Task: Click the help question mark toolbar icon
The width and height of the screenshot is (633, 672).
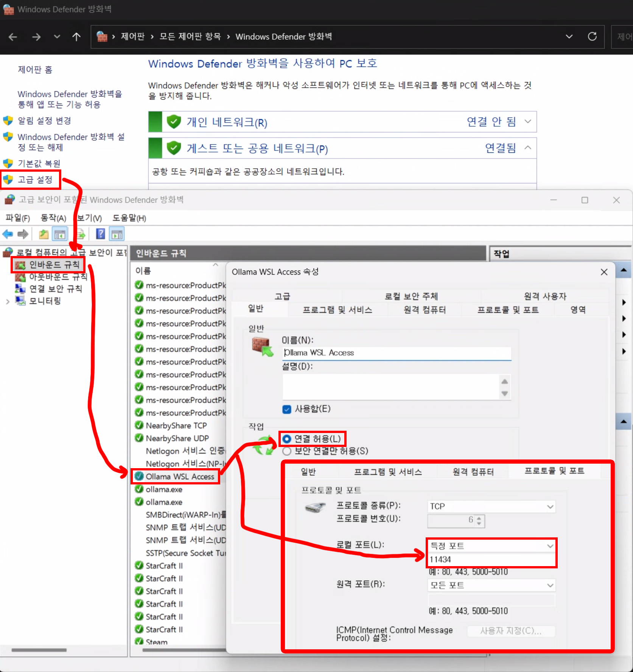Action: tap(100, 234)
